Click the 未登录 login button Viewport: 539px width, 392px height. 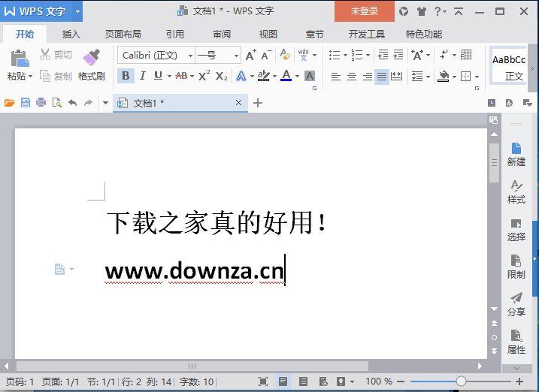(365, 11)
